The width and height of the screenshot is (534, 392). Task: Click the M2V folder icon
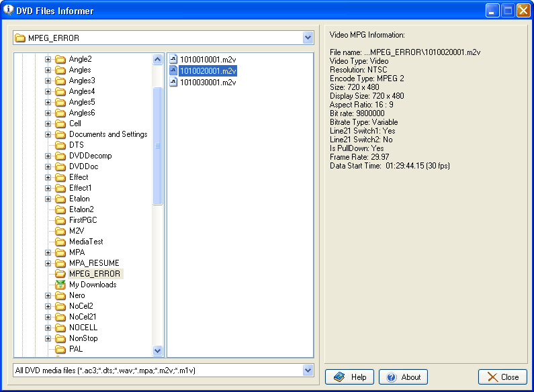60,231
